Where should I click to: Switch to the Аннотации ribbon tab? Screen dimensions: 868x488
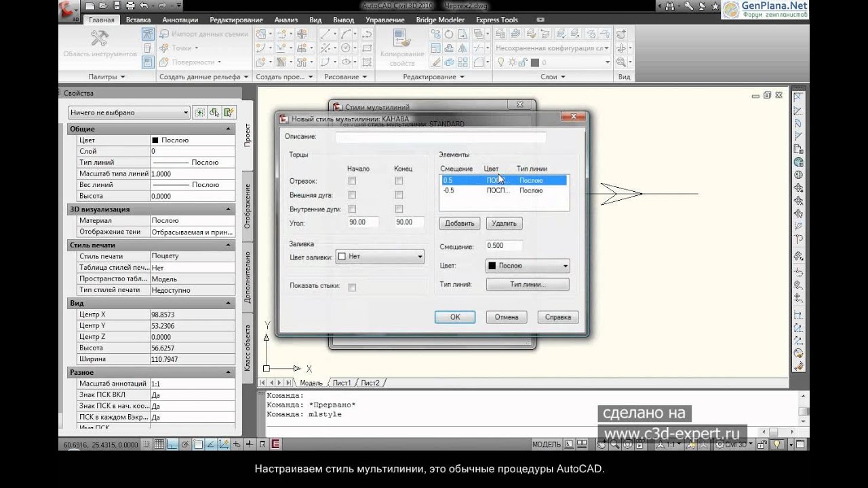tap(180, 20)
